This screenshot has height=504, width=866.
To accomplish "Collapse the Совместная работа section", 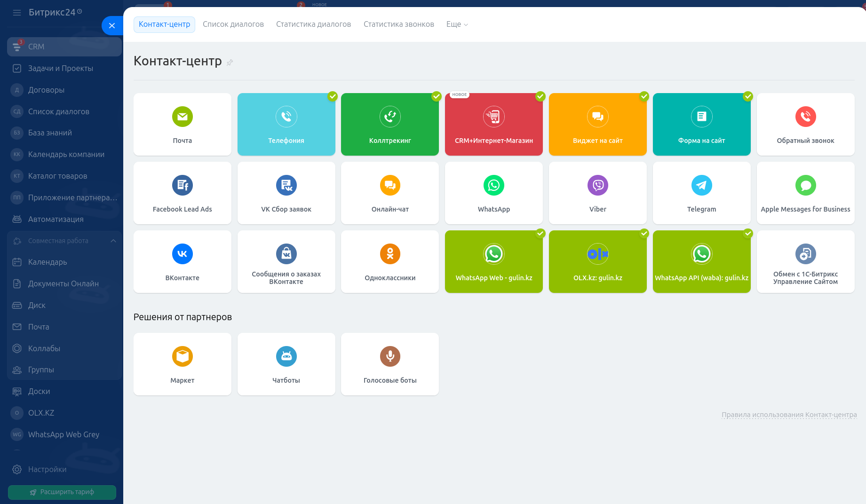I will click(113, 241).
